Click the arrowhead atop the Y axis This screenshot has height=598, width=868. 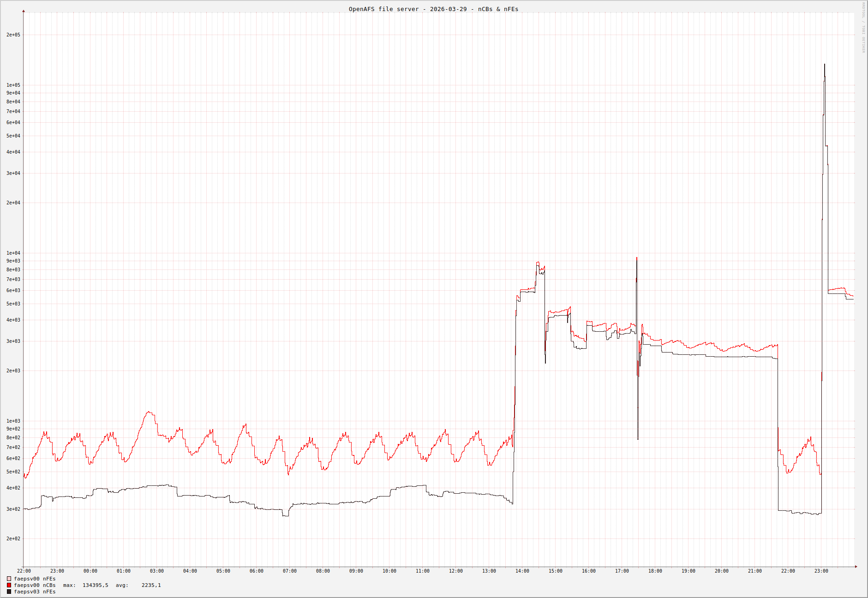tap(24, 11)
